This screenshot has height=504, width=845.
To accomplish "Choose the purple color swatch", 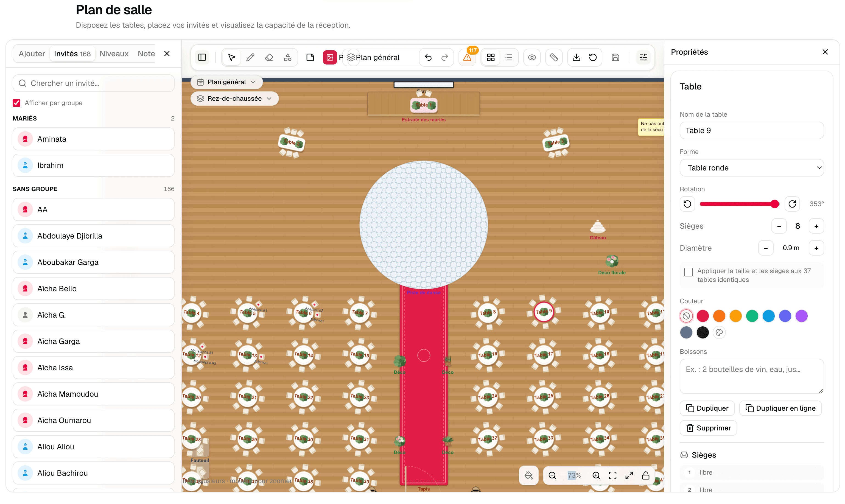I will 802,316.
